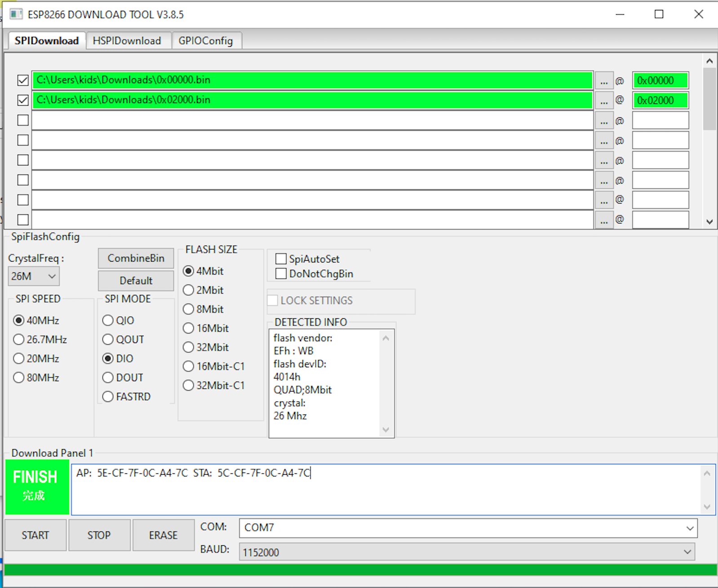Click scroll-up arrow of file list scrollbar
The image size is (718, 588).
(709, 61)
